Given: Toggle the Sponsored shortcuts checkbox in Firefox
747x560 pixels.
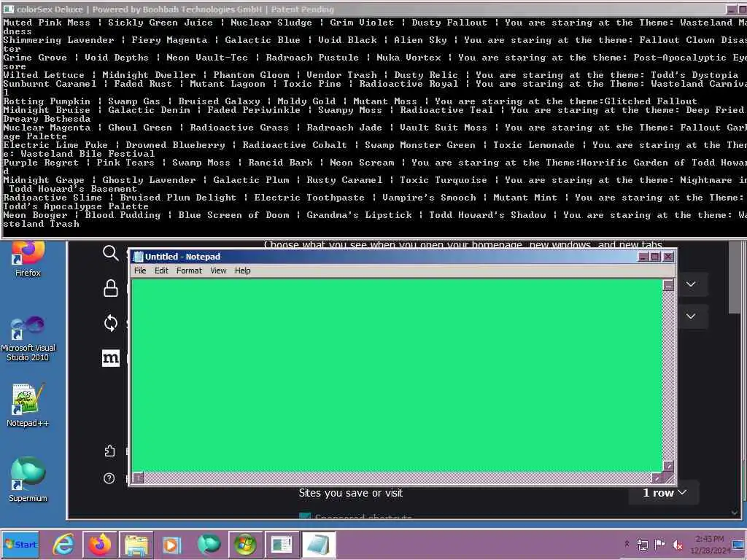Looking at the screenshot, I should (305, 517).
